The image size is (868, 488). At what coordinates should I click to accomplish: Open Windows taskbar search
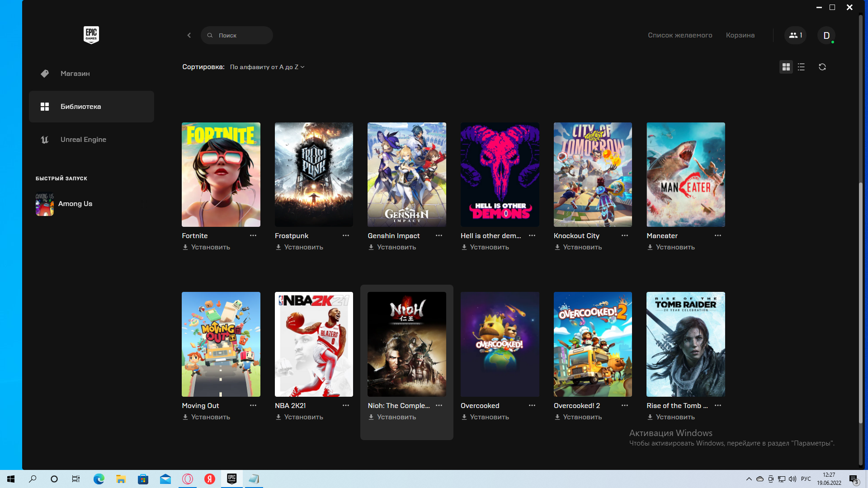tap(33, 479)
